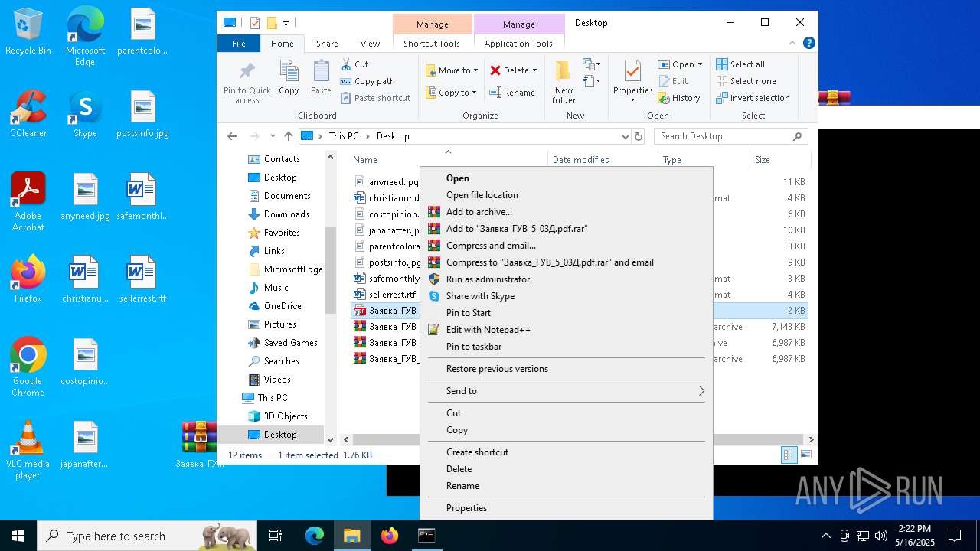The image size is (980, 551).
Task: Click the Cut scissors icon
Action: [x=346, y=64]
